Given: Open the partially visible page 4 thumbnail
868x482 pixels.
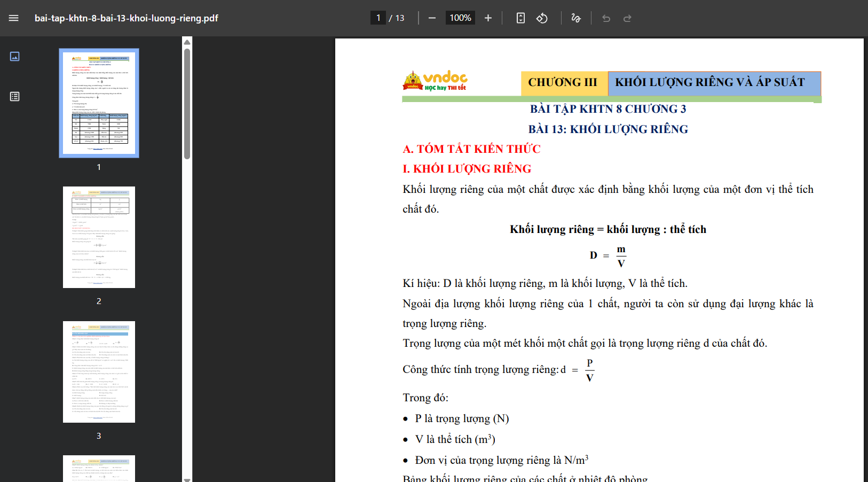Looking at the screenshot, I should coord(99,469).
